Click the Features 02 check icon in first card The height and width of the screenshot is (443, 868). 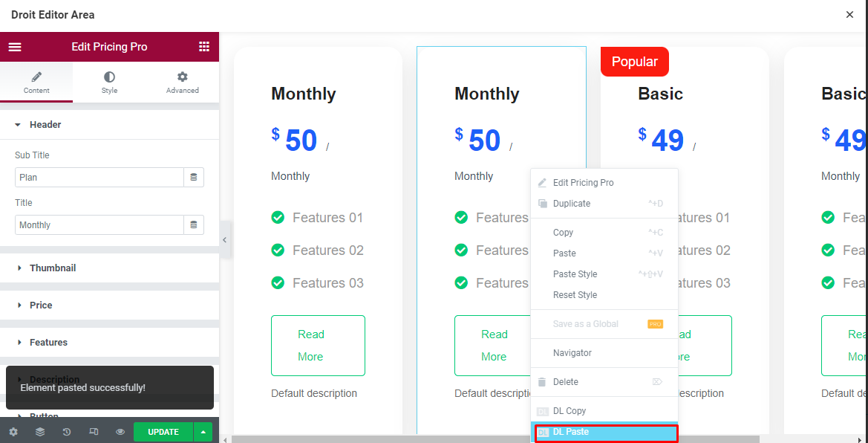[x=278, y=250]
